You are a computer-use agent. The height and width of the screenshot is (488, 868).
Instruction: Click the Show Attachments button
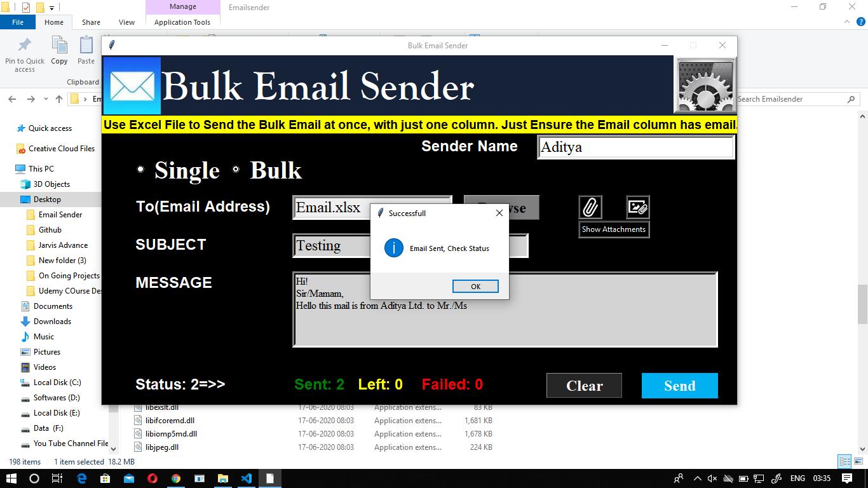tap(614, 229)
